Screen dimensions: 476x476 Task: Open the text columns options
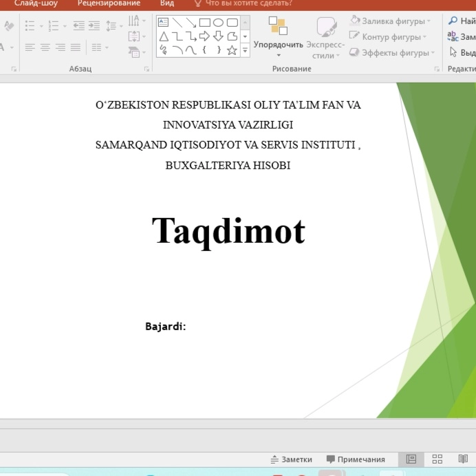click(100, 47)
